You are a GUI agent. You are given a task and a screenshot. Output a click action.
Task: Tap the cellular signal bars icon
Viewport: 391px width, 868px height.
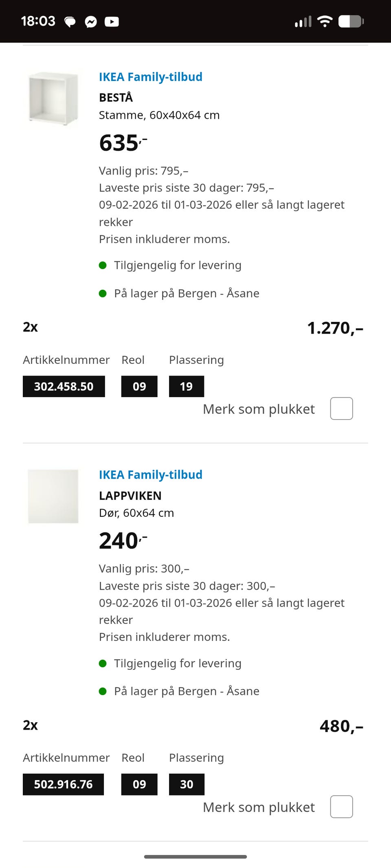[x=303, y=22]
